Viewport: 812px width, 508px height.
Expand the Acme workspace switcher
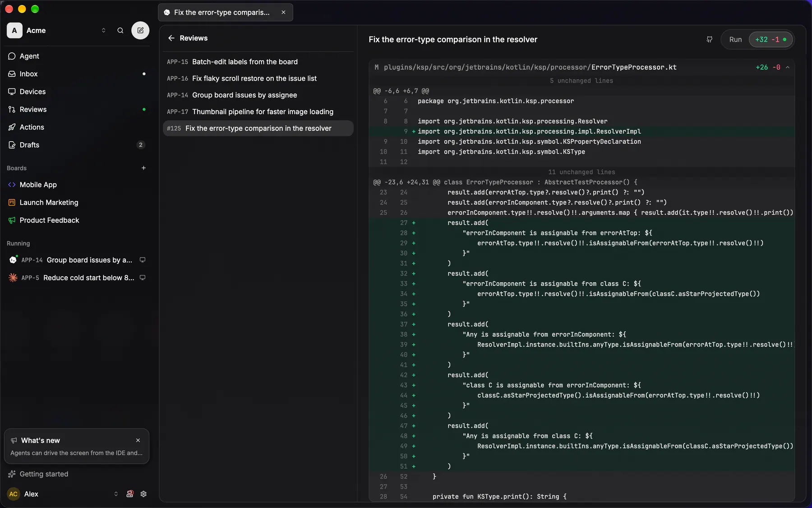point(103,30)
